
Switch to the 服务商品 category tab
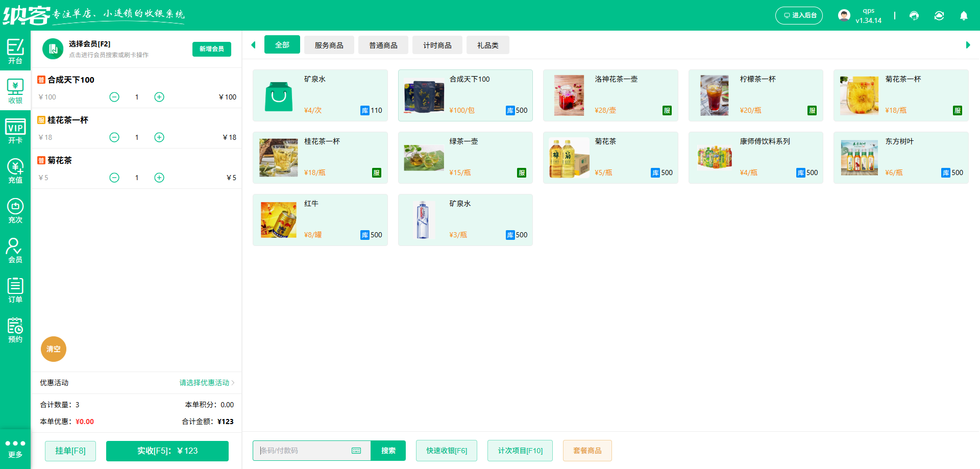329,45
